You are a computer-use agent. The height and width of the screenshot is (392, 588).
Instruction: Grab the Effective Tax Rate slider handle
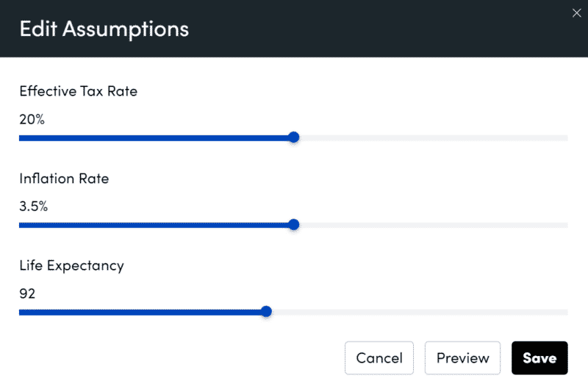click(x=294, y=137)
